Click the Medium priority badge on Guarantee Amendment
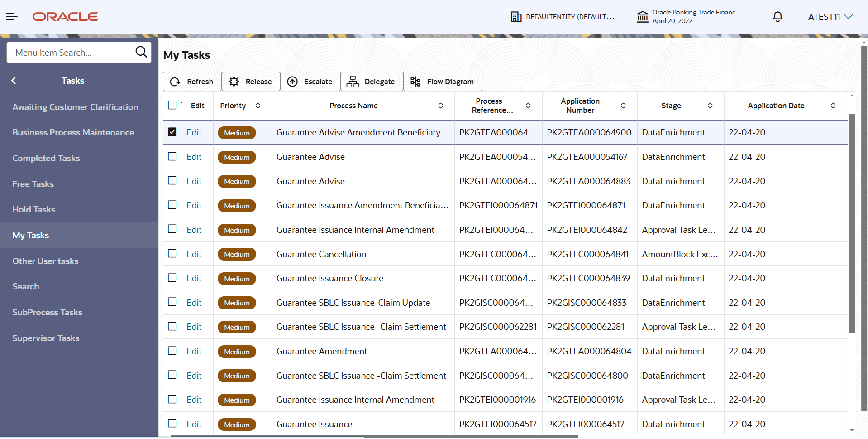Screen dimensions: 868x439 point(237,351)
